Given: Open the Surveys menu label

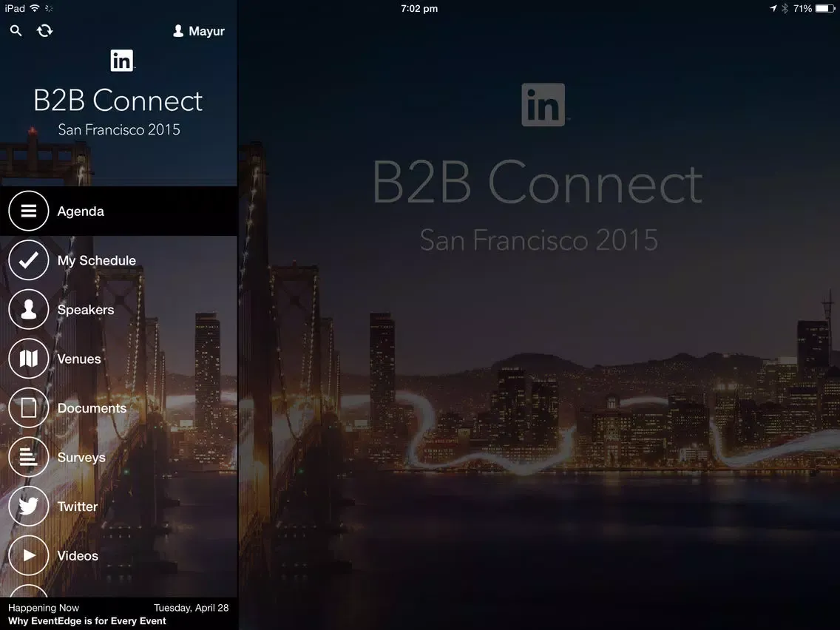Looking at the screenshot, I should pos(81,458).
